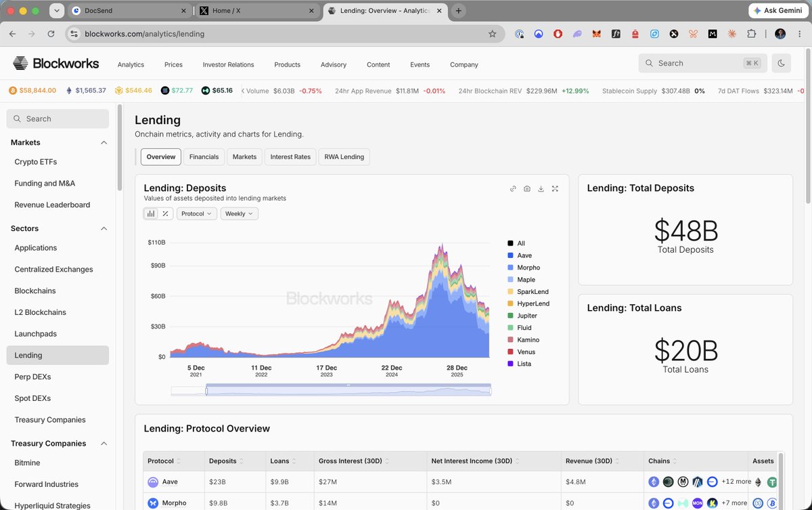Switch to the Home / X browser tab
The width and height of the screenshot is (812, 510).
pyautogui.click(x=256, y=11)
